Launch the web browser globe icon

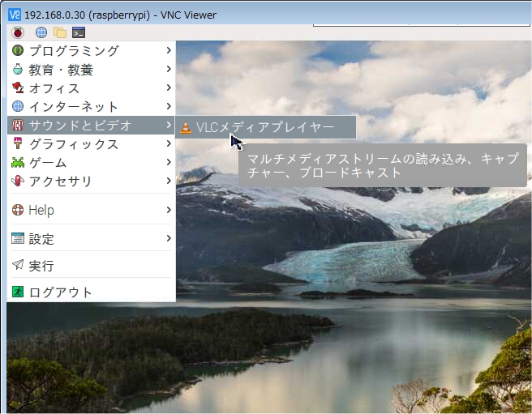[x=41, y=32]
